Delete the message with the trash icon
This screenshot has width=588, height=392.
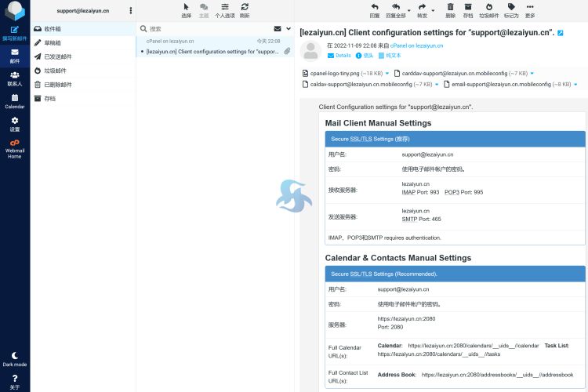pos(450,9)
